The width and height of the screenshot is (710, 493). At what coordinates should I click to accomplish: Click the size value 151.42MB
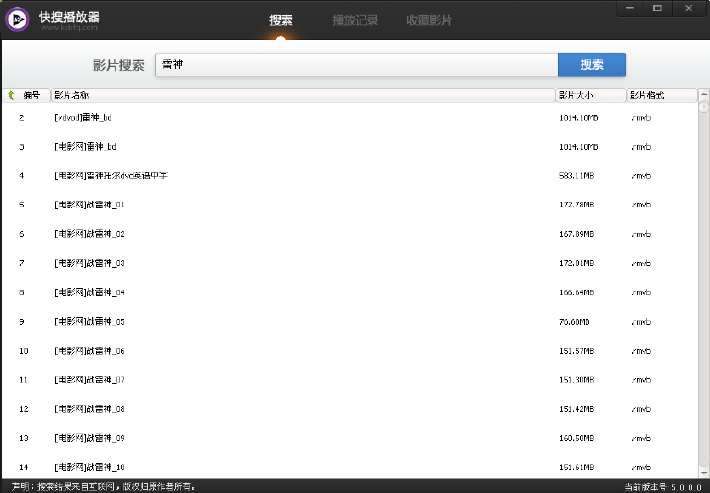click(x=576, y=409)
